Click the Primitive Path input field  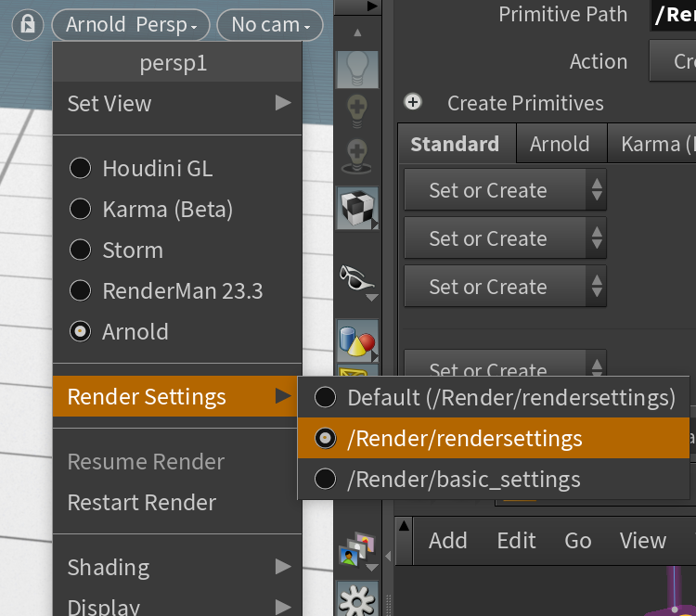673,15
